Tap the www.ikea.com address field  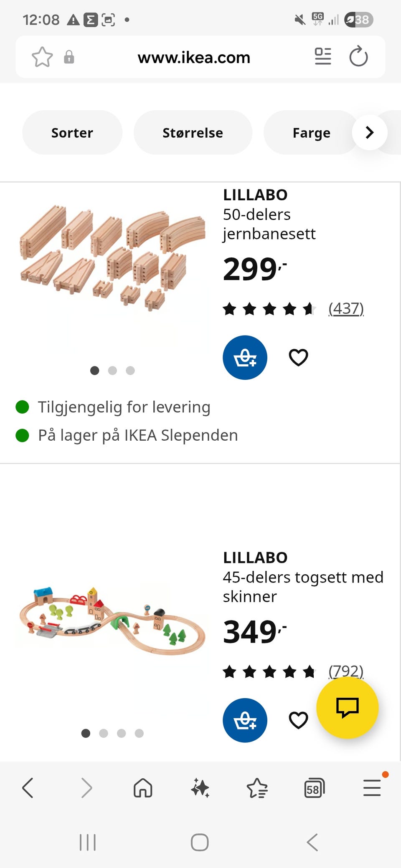pos(194,57)
